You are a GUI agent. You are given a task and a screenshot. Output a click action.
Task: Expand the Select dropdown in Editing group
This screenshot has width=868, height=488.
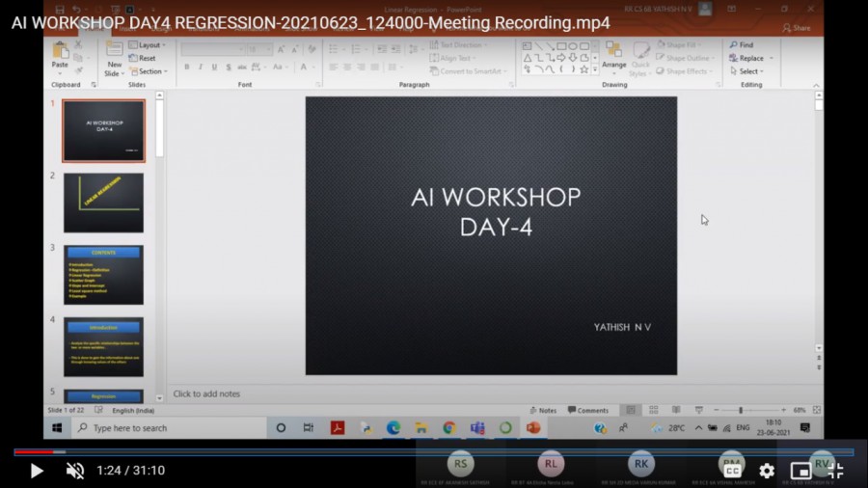[748, 71]
